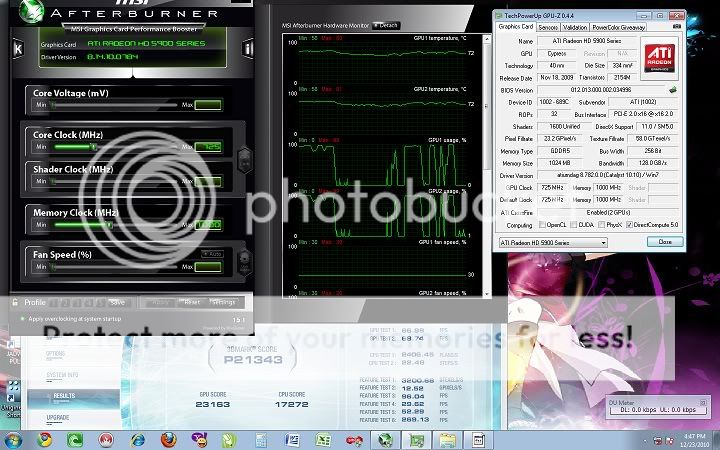Viewport: 720px width, 450px height.
Task: Toggle the DirectCompute 5.0 checkbox
Action: [629, 225]
